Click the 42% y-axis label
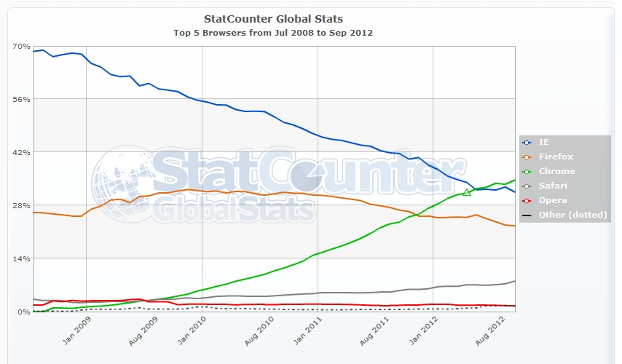Viewport: 622px width, 364px height. coord(21,153)
